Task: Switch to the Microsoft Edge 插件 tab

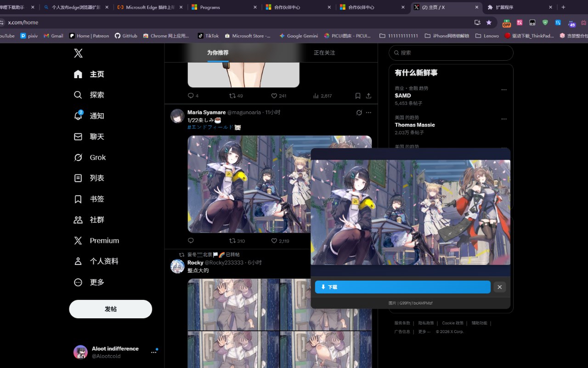Action: tap(150, 7)
